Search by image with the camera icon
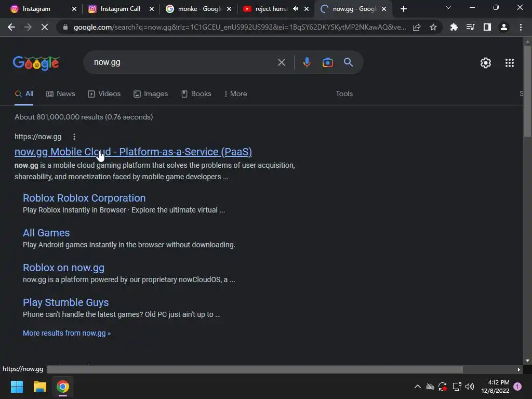 point(327,62)
